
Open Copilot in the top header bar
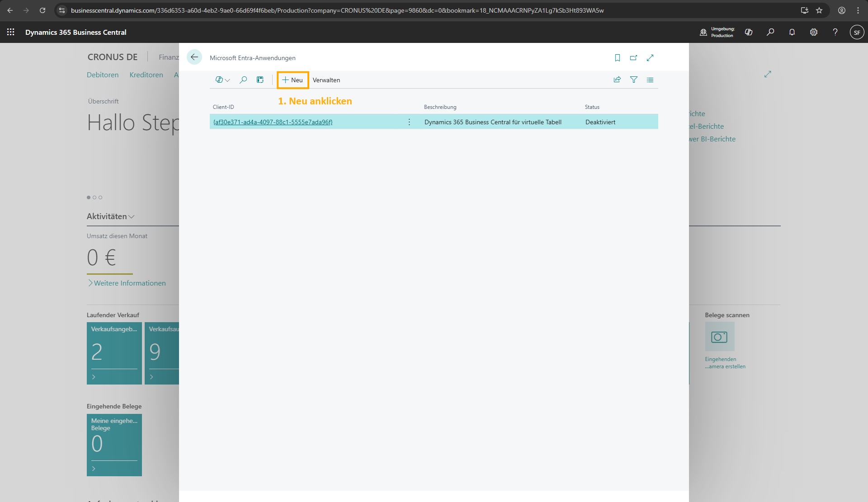(x=749, y=32)
